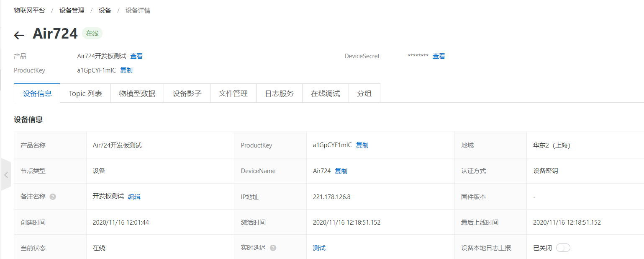Open the 设备信息 tab
This screenshot has width=644, height=259.
click(x=37, y=93)
